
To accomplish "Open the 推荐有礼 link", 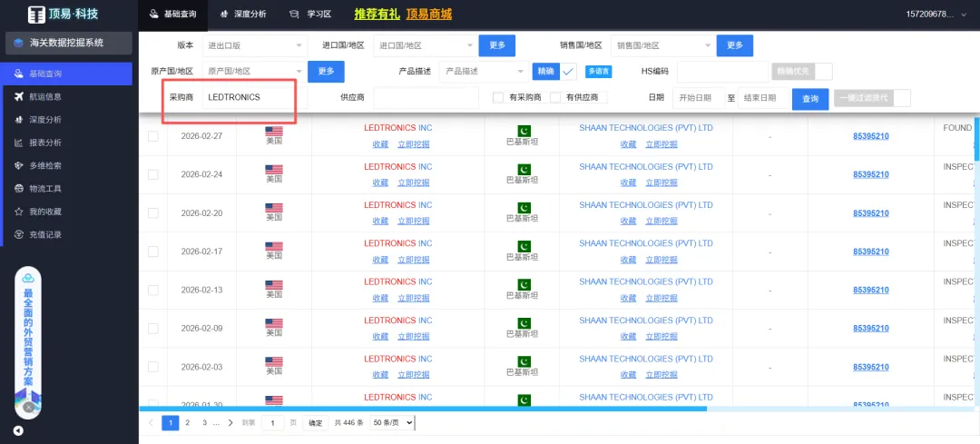I will tap(377, 14).
